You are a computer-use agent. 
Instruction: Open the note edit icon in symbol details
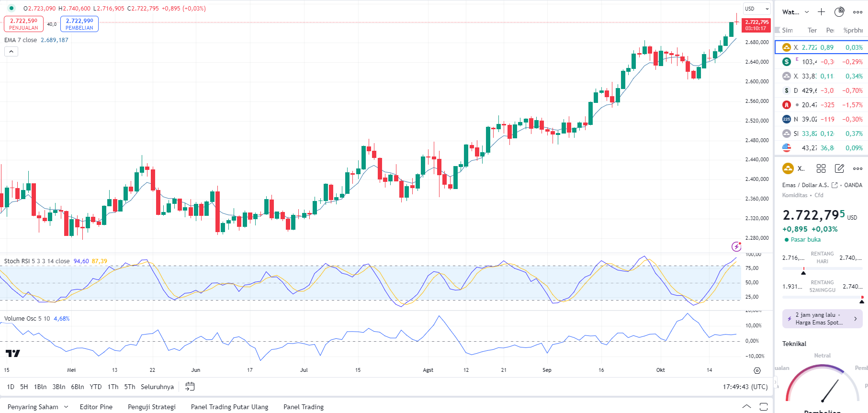point(839,168)
